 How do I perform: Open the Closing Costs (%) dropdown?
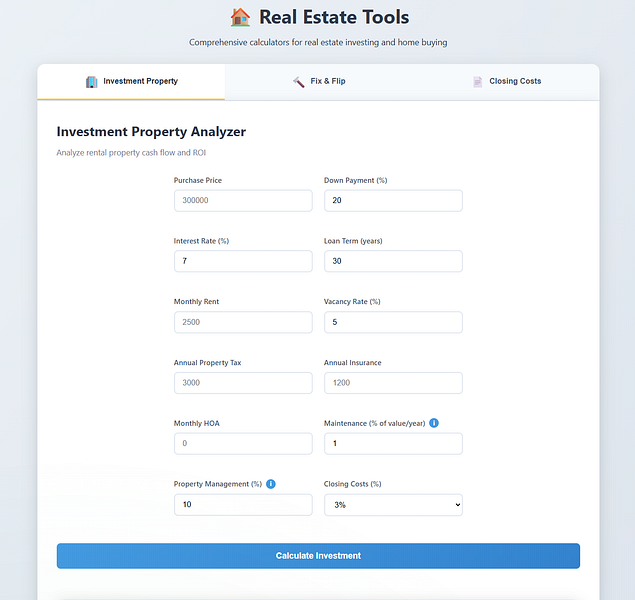point(393,505)
